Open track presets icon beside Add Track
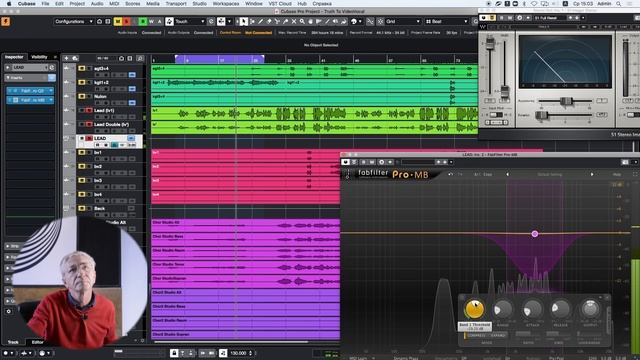The image size is (640, 360). click(x=75, y=58)
